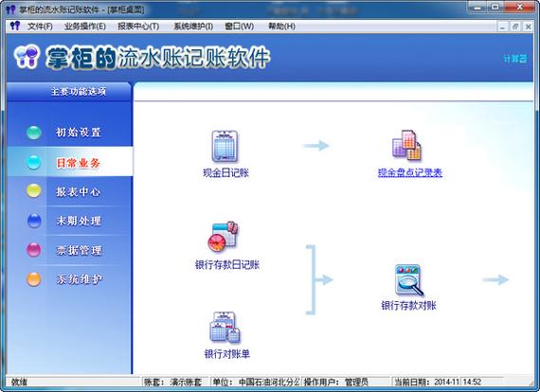This screenshot has width=540, height=392.
Task: Open the 业务操作(E) menu
Action: (x=85, y=27)
